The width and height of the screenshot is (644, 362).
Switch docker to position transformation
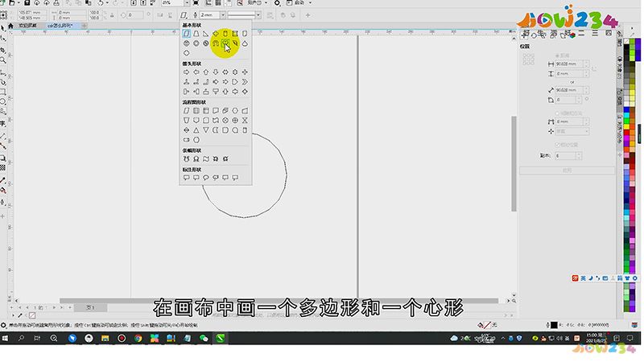pos(525,35)
